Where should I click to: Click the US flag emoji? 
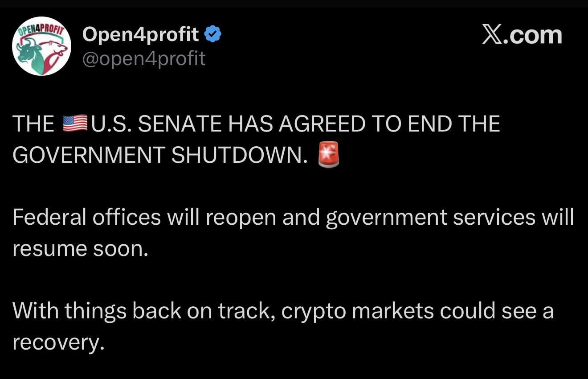[75, 124]
